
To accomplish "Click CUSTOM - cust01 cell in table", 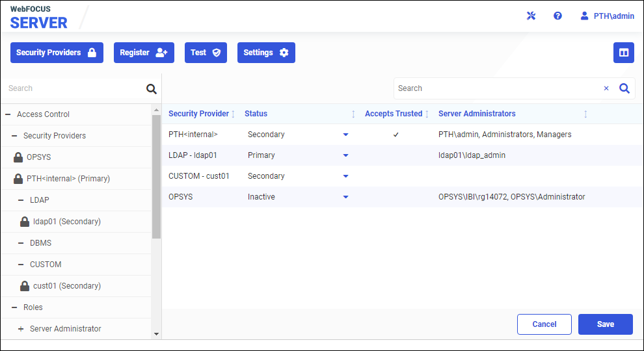I will point(199,175).
